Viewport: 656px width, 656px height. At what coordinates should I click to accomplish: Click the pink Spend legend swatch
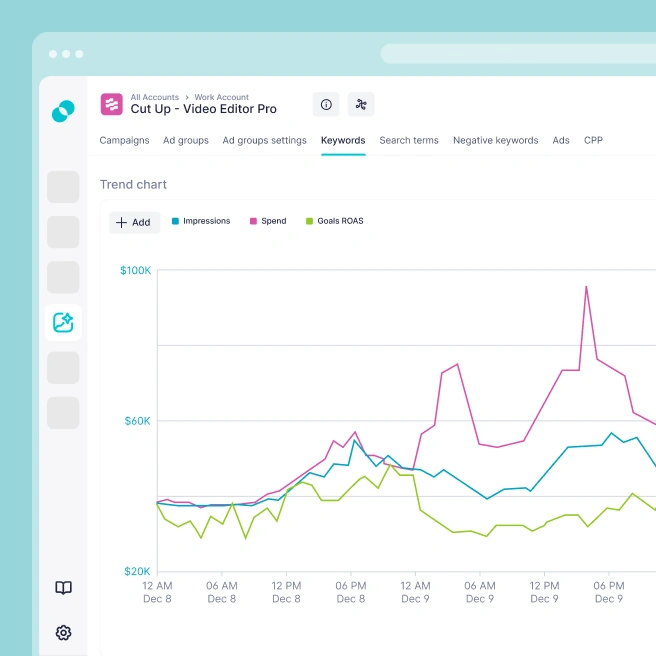(253, 221)
